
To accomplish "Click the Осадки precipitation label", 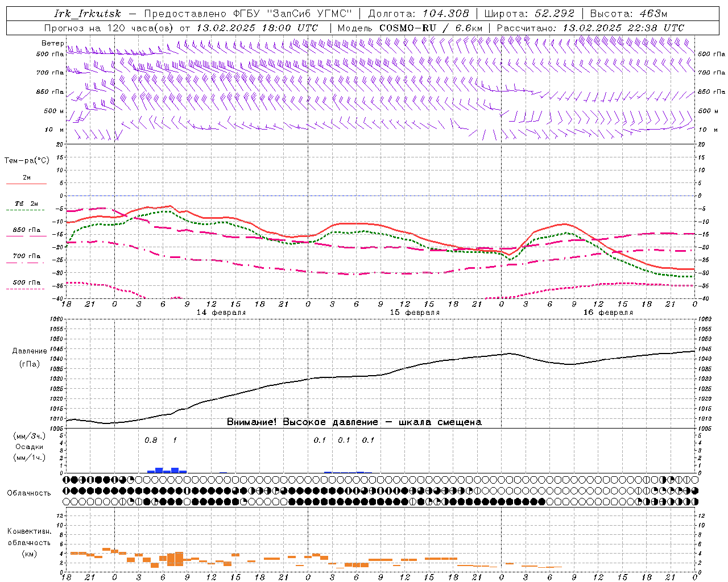I will (x=30, y=447).
